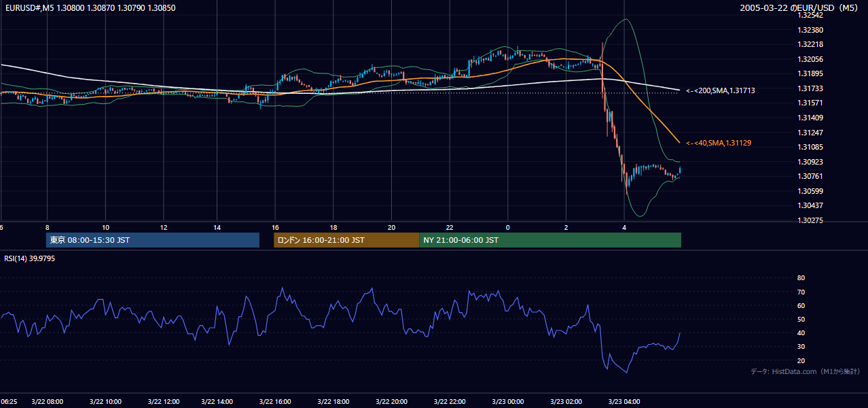Click the 3/22 12:00 bottom time label
868x408 pixels.
click(x=164, y=402)
